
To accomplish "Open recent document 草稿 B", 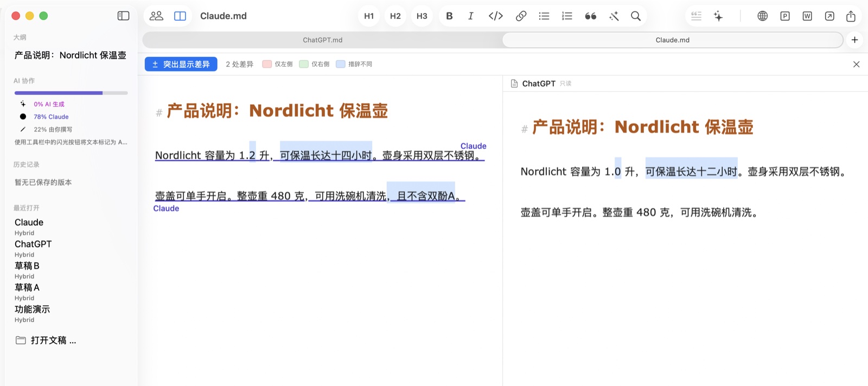I will pos(27,266).
